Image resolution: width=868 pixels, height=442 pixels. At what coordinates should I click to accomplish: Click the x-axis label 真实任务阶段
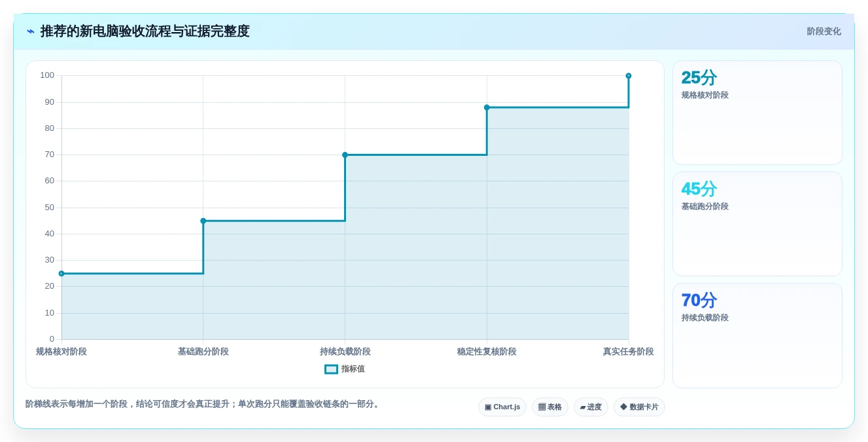629,352
